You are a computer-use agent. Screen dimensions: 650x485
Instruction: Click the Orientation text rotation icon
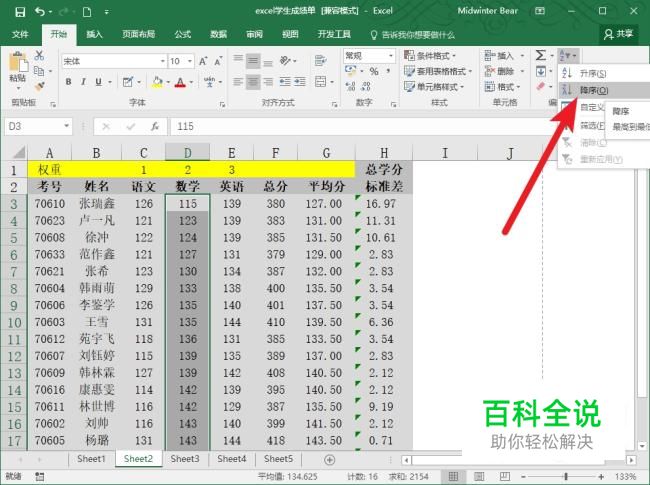coord(286,61)
